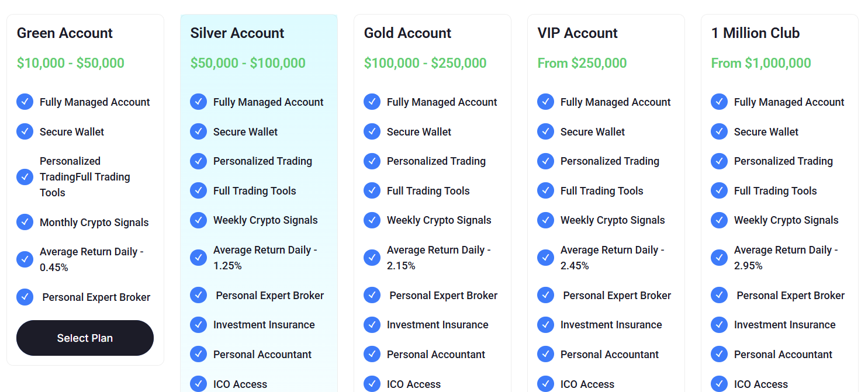Screen dimensions: 868x392
Task: Click the Select Plan button for Green Account
Action: point(85,338)
